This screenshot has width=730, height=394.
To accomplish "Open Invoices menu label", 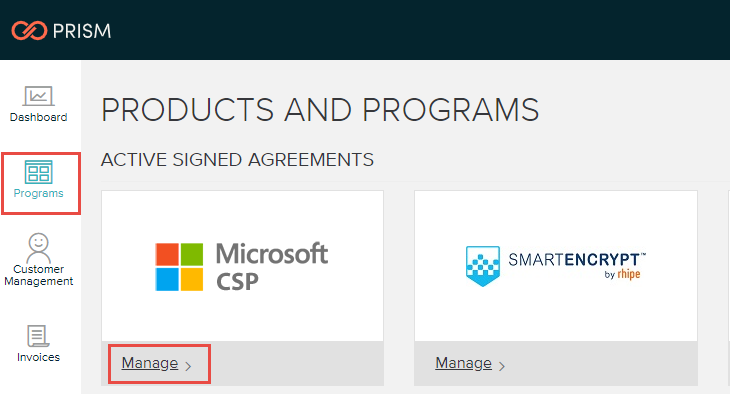I will point(38,357).
